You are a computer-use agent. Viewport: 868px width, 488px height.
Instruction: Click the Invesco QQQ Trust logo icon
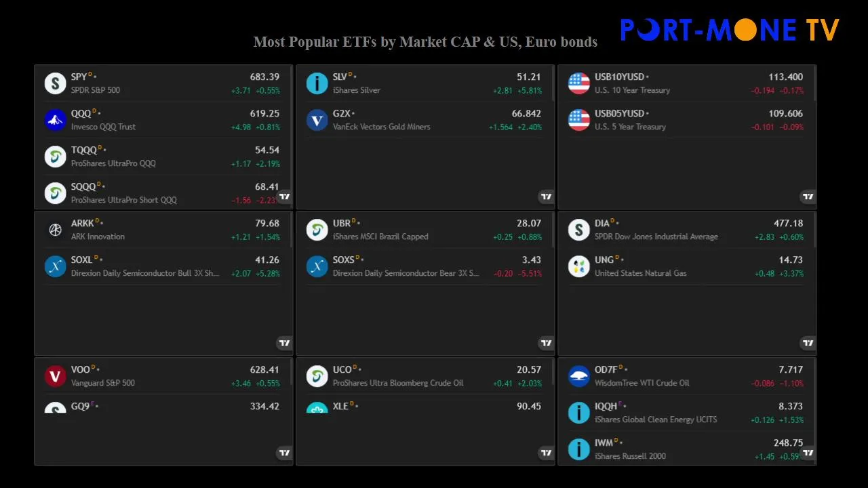55,120
